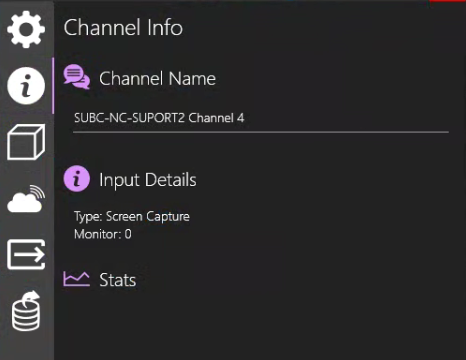This screenshot has width=466, height=360.
Task: Click the purple Stats chart icon
Action: tap(77, 279)
